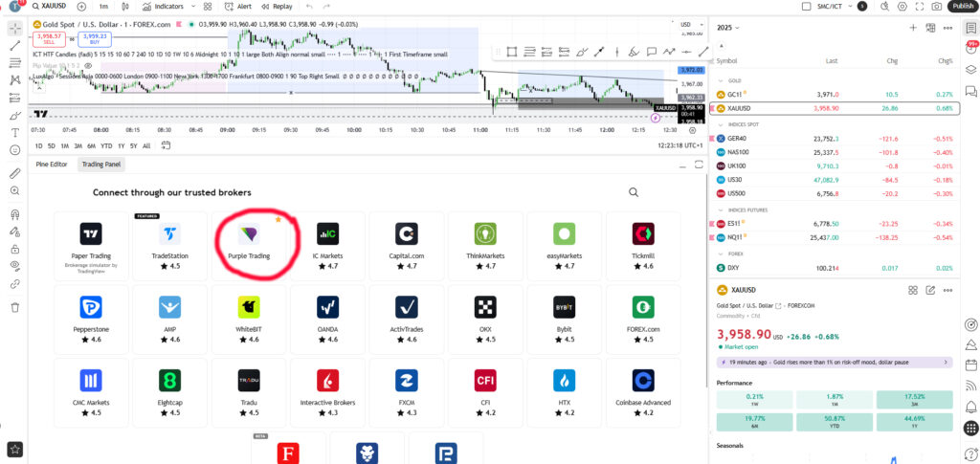Switch to the Pine Editor tab
The width and height of the screenshot is (980, 464).
coord(53,165)
